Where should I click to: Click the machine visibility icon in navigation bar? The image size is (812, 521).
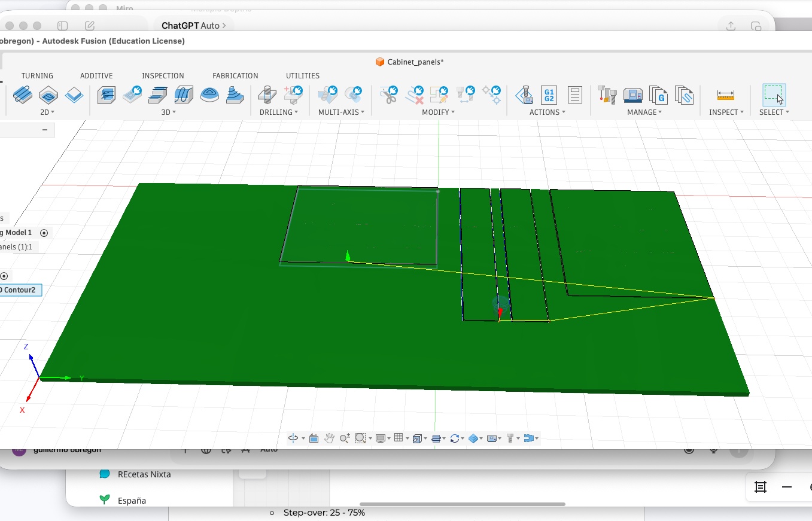pyautogui.click(x=492, y=438)
